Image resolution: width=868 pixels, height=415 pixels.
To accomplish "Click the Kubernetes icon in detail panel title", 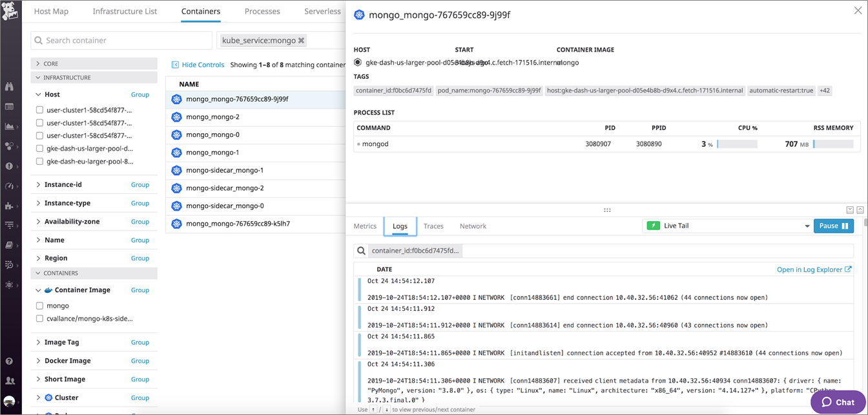I will 359,15.
